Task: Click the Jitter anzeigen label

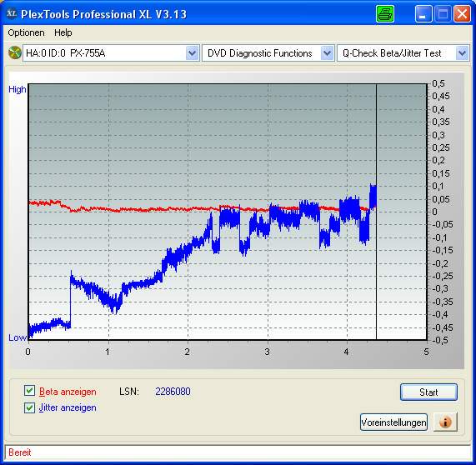Action: [x=68, y=407]
